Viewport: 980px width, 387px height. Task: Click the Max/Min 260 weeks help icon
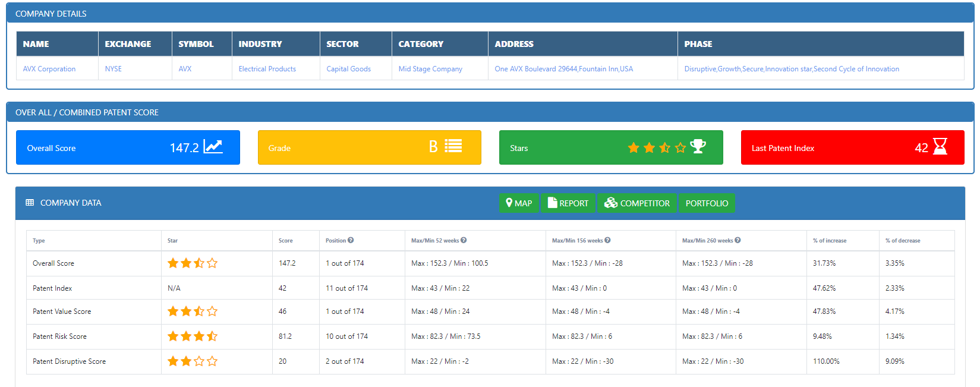pyautogui.click(x=738, y=240)
